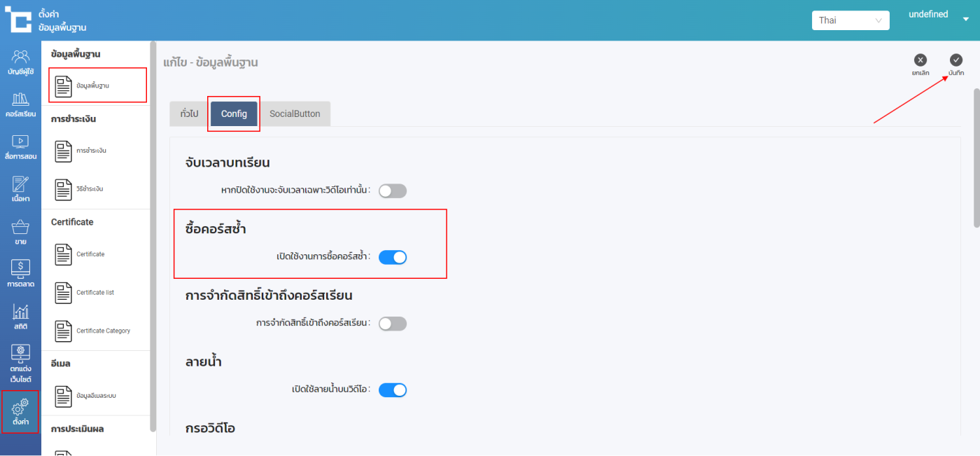The height and width of the screenshot is (456, 980).
Task: Disable the repeat course purchase toggle
Action: 392,257
